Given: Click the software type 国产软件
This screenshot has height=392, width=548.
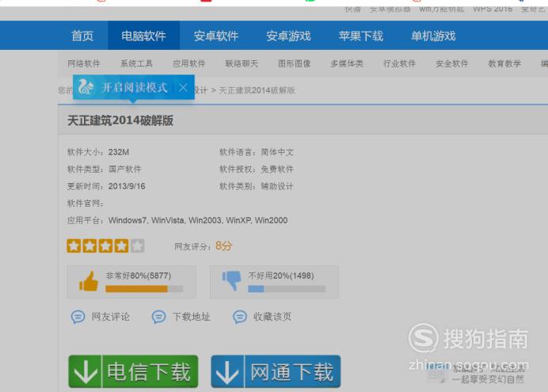Looking at the screenshot, I should tap(125, 169).
